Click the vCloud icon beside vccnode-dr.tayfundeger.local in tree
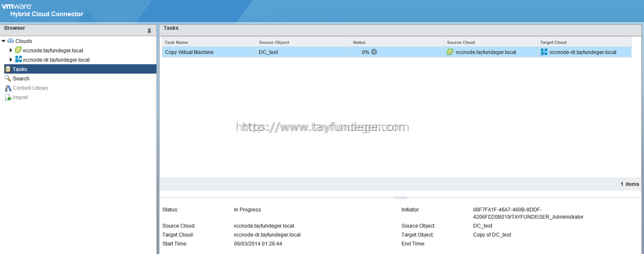Viewport: 644px width, 254px height. tap(18, 60)
